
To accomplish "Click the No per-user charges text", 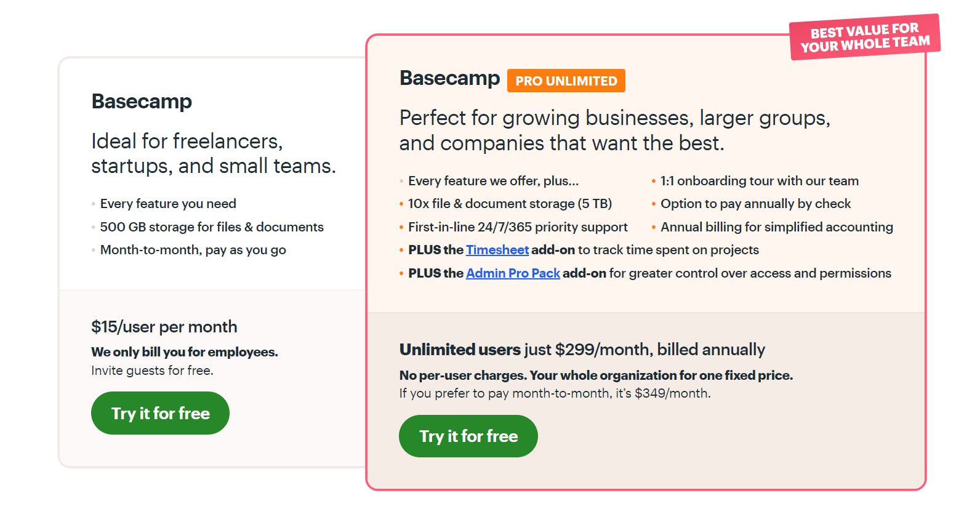I will pos(596,375).
